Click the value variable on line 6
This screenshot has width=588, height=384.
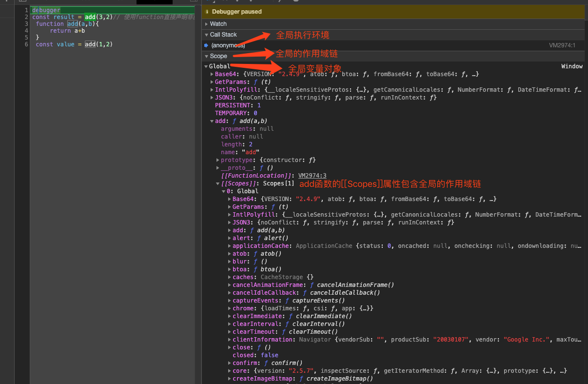[65, 44]
